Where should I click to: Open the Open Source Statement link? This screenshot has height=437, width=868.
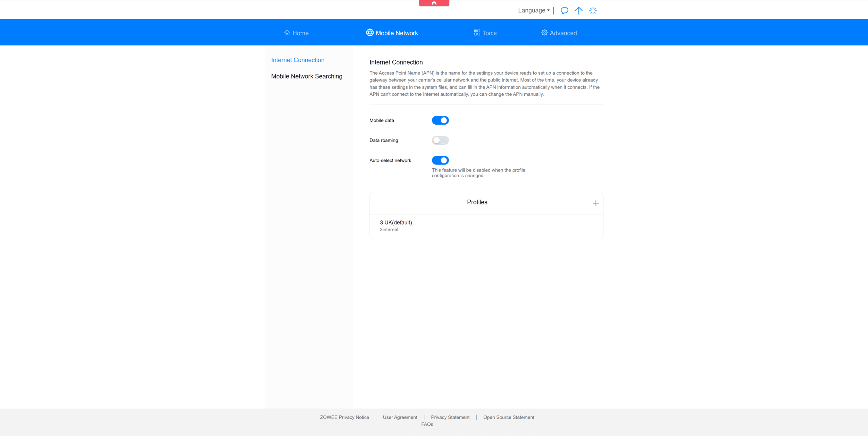pyautogui.click(x=509, y=418)
